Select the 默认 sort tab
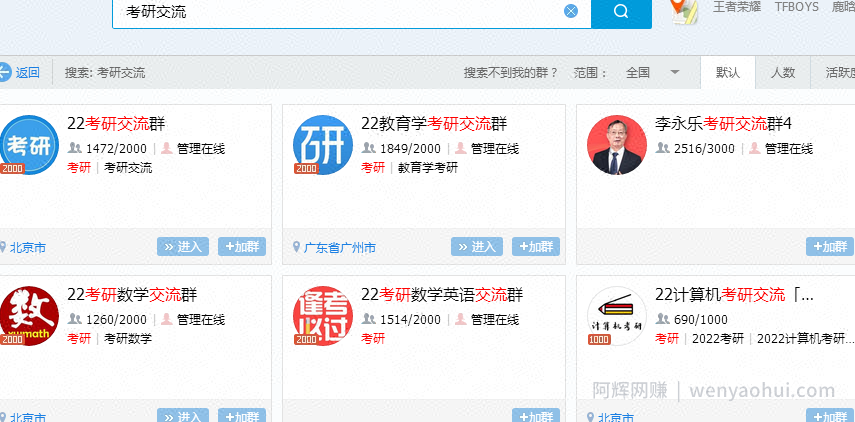Screen dimensions: 855x422 (x=728, y=73)
